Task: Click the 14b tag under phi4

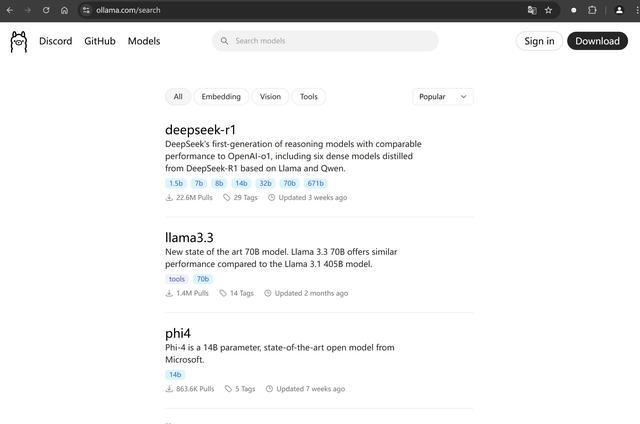Action: pos(175,375)
